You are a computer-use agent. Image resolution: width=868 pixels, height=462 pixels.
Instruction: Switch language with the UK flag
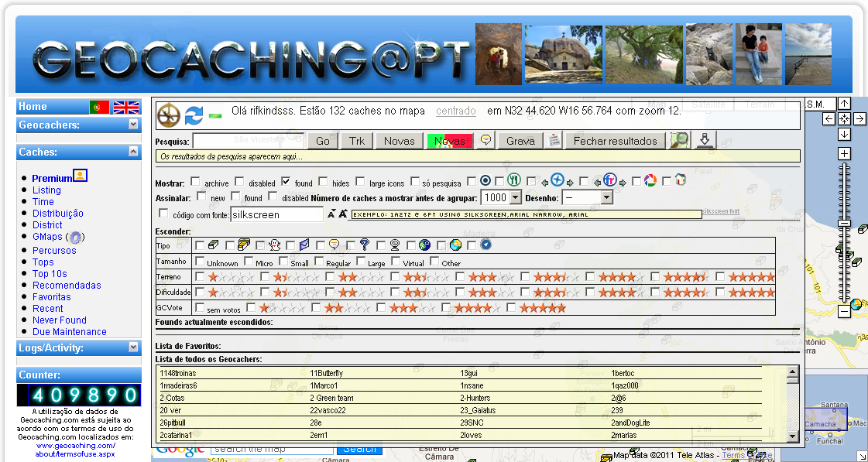coord(126,107)
